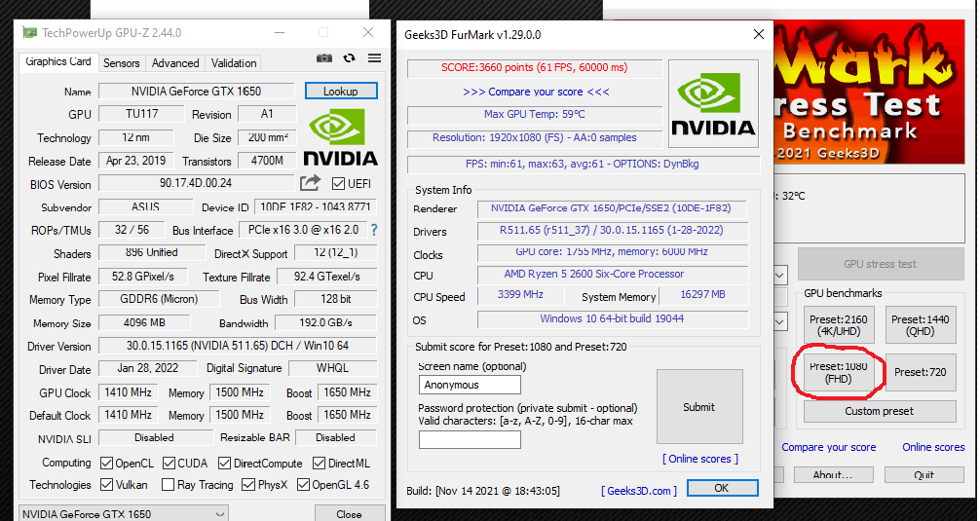This screenshot has height=521, width=980.
Task: Toggle the DirectCompute checkbox
Action: pos(224,463)
